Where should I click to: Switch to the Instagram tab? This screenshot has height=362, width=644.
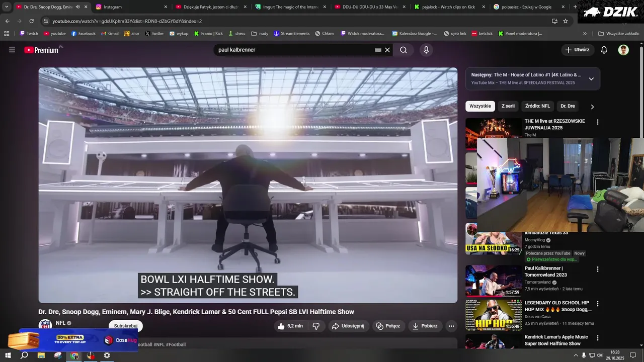pos(131,7)
